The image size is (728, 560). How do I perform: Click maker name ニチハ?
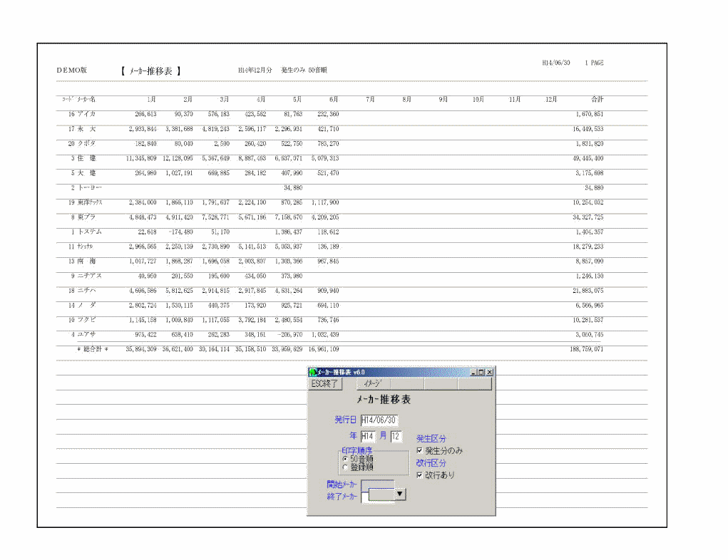[x=86, y=291]
